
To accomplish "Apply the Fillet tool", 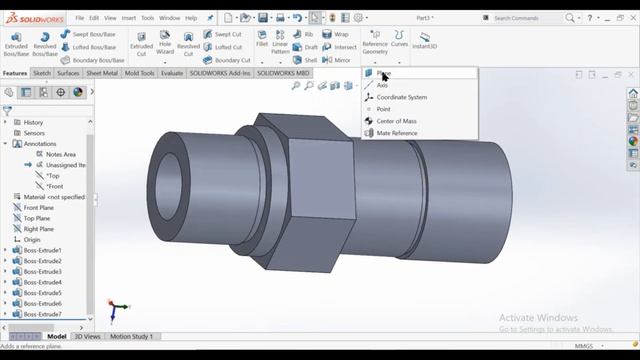I will pyautogui.click(x=262, y=38).
